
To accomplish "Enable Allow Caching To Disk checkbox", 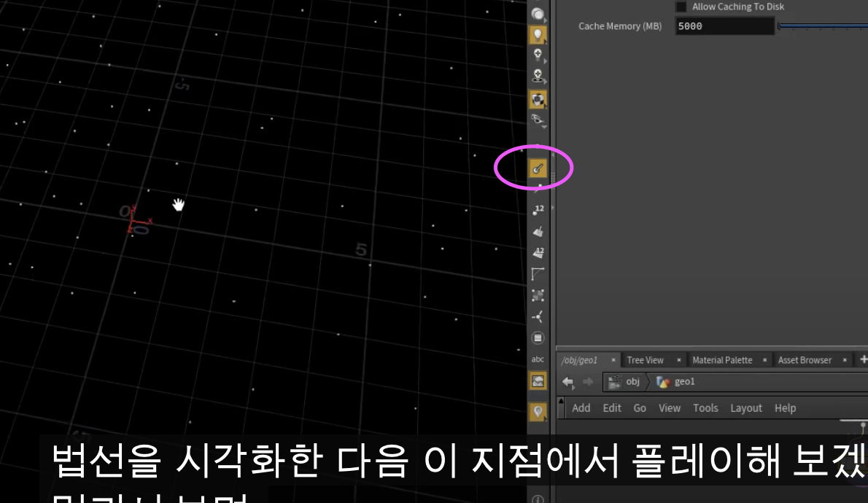I will [681, 7].
